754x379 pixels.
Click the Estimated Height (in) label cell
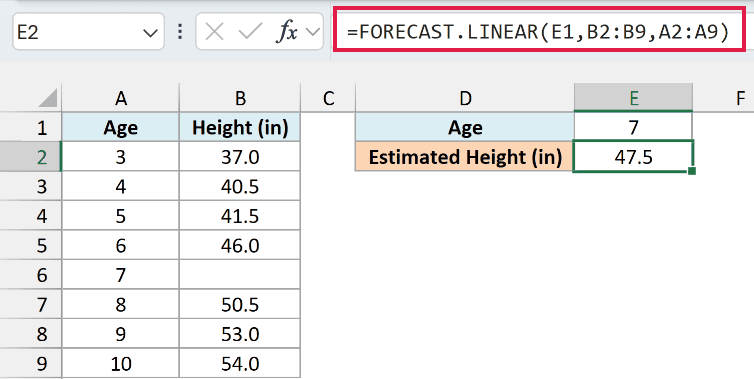pos(465,157)
